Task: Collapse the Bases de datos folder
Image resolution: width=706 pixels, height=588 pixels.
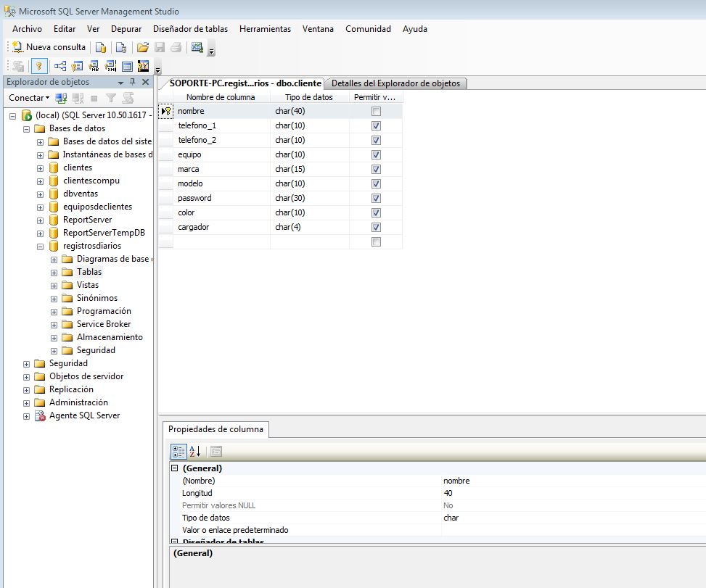Action: click(27, 129)
